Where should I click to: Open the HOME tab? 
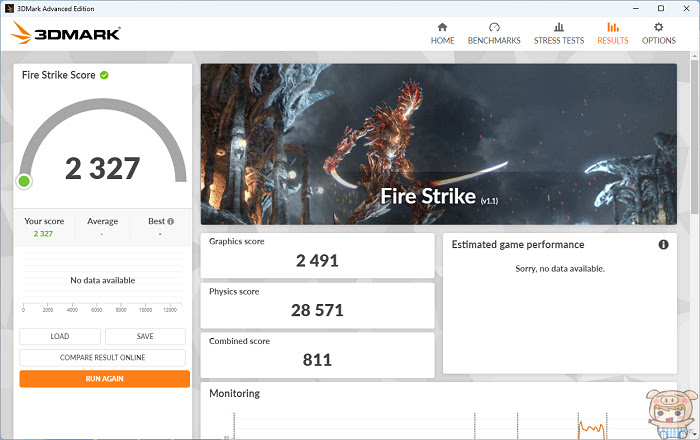click(442, 41)
